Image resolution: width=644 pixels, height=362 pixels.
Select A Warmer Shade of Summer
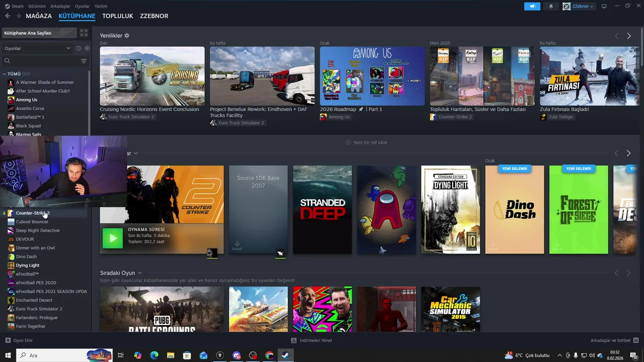[45, 82]
